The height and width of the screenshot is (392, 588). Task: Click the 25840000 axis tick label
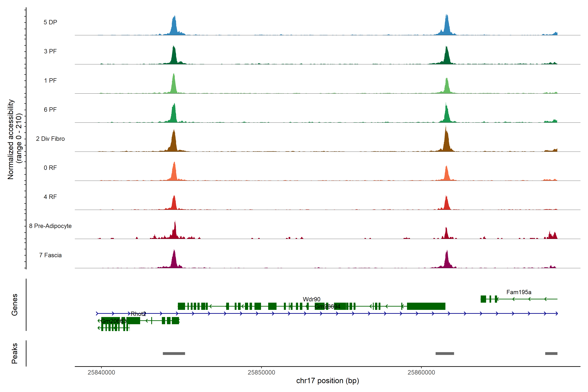(101, 372)
